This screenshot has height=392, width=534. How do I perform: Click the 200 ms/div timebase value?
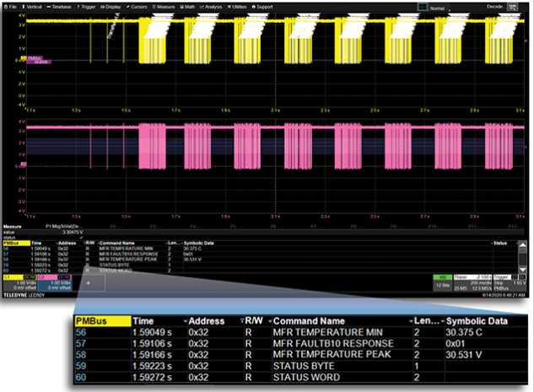point(480,282)
